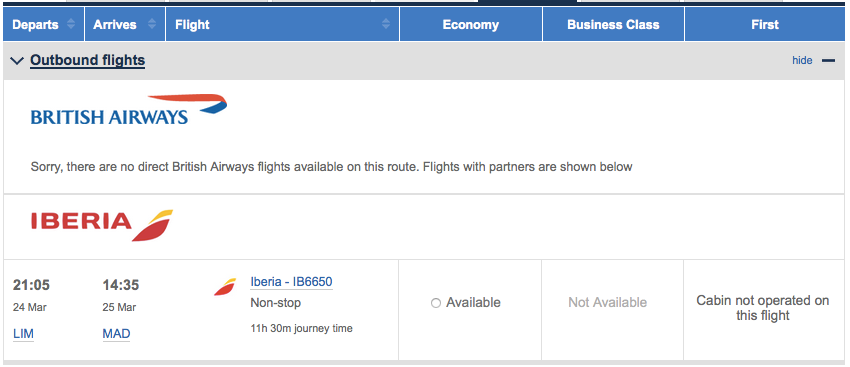Sort by Departs column arrows
850x367 pixels.
click(70, 24)
